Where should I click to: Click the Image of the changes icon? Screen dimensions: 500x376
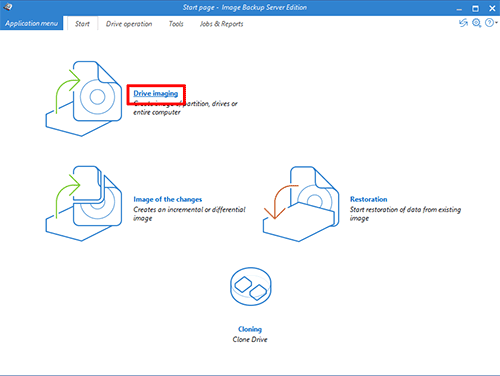[x=84, y=203]
